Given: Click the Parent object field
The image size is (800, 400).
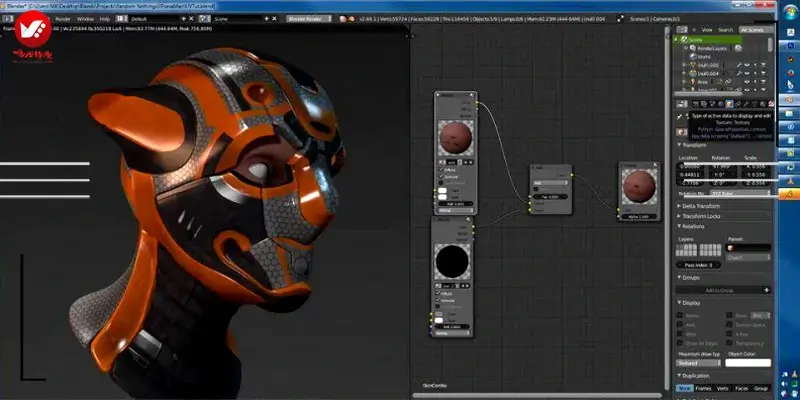Looking at the screenshot, I should (748, 248).
